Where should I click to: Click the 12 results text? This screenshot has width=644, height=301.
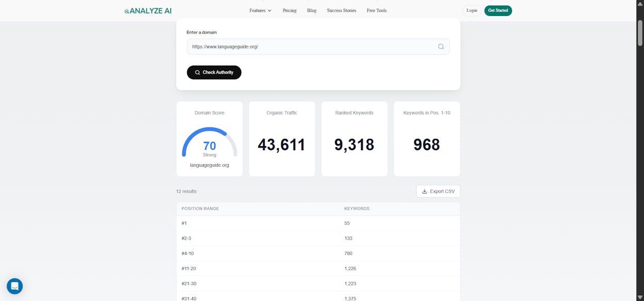click(186, 191)
